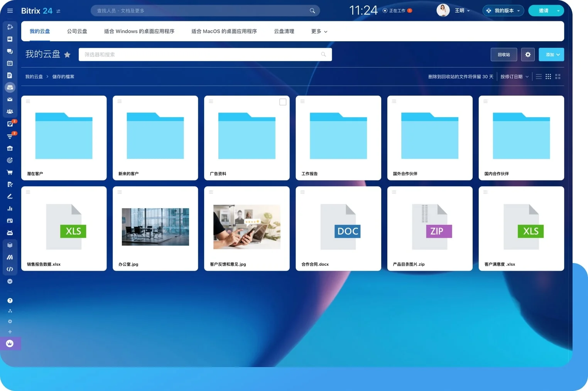Select the large tile view icon

pos(558,77)
